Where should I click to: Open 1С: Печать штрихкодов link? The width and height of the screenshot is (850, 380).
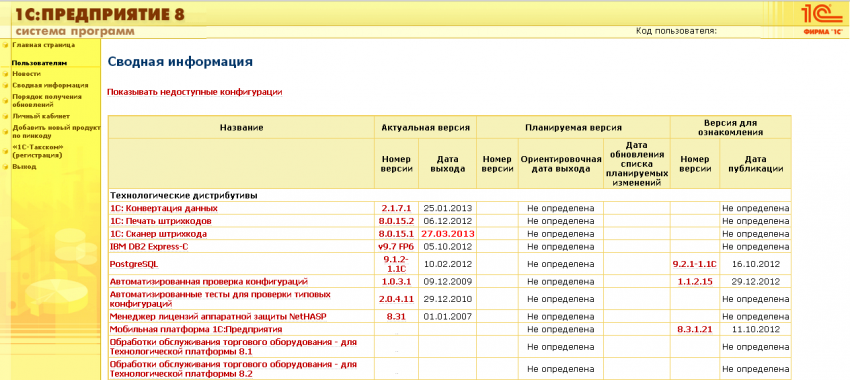[160, 221]
